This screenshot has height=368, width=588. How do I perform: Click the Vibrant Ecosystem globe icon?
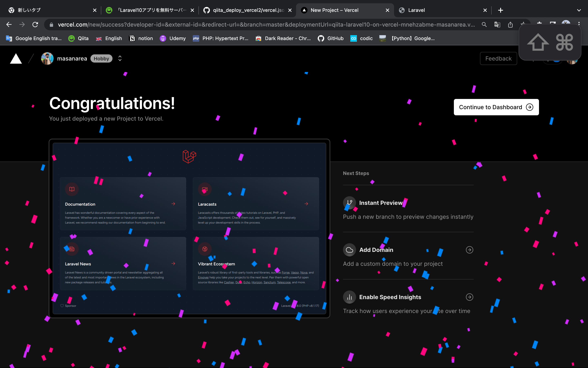205,249
